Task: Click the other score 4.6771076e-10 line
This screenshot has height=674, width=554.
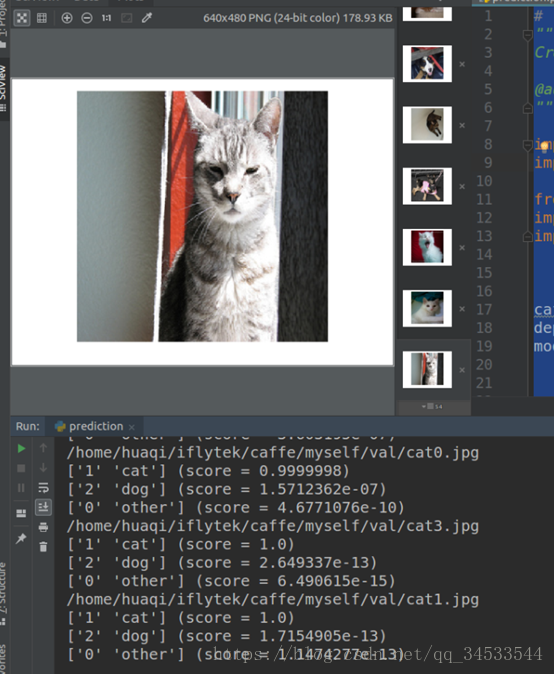Action: [x=236, y=508]
